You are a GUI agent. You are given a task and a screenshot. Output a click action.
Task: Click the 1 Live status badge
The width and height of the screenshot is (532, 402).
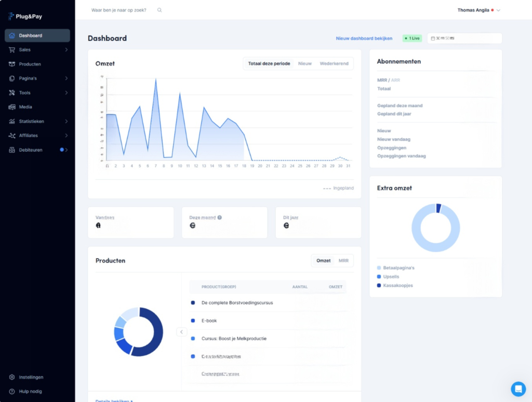click(x=413, y=38)
